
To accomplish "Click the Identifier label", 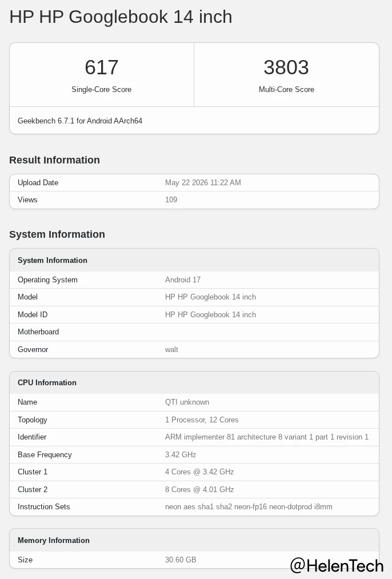I will (32, 437).
